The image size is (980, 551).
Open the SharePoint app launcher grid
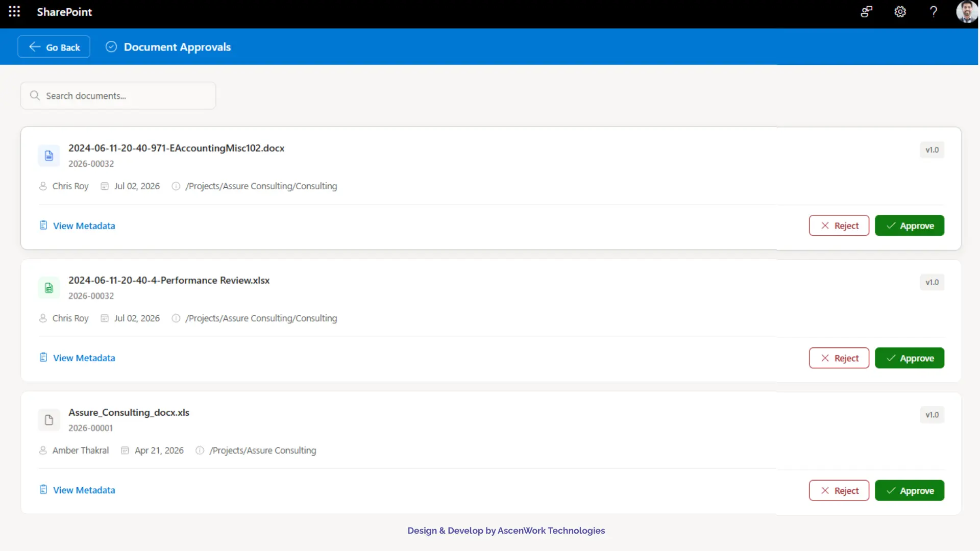(14, 12)
